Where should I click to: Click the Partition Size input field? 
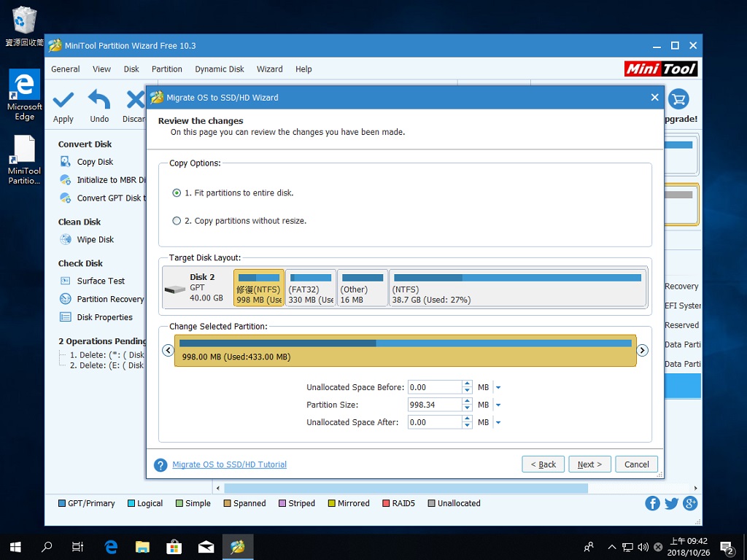pyautogui.click(x=435, y=405)
